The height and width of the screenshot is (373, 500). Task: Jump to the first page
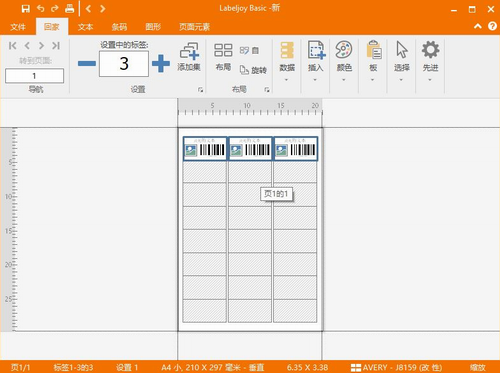point(13,46)
